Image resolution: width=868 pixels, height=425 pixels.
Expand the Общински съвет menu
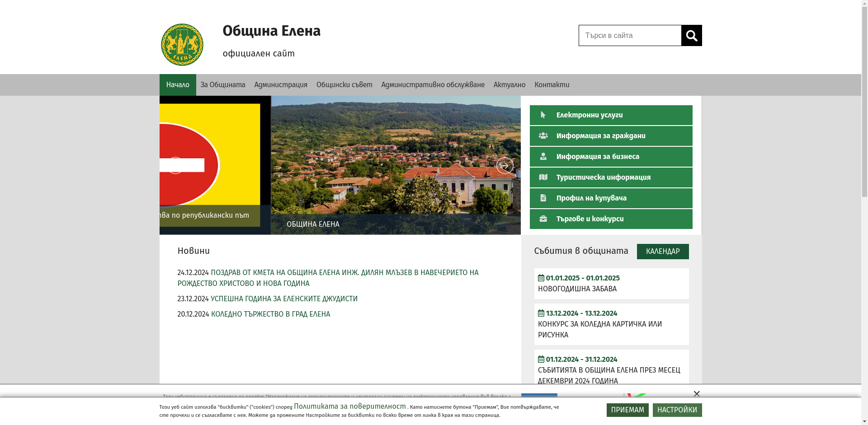coord(344,85)
